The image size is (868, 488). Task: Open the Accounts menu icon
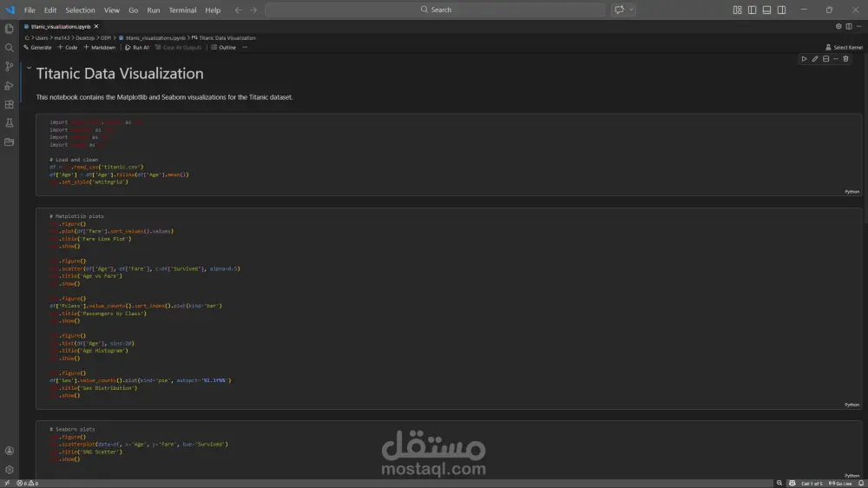(10, 451)
